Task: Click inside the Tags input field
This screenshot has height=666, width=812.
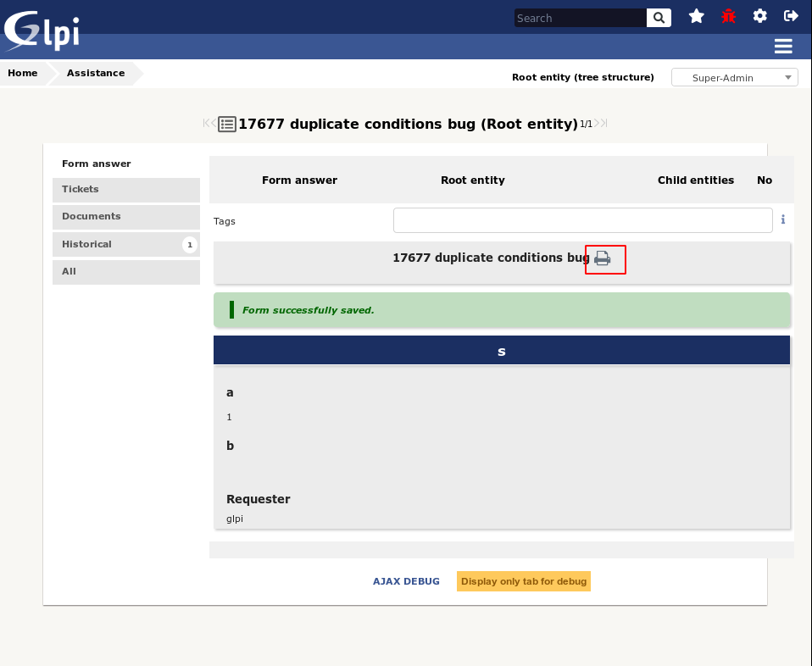Action: [x=582, y=220]
